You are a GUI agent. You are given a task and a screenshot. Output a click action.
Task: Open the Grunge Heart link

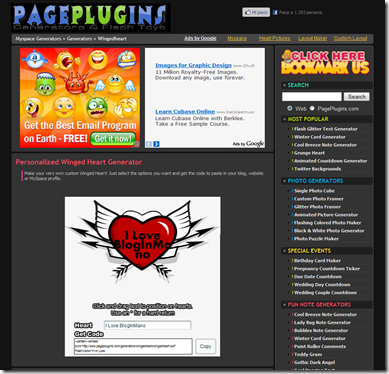tap(309, 153)
